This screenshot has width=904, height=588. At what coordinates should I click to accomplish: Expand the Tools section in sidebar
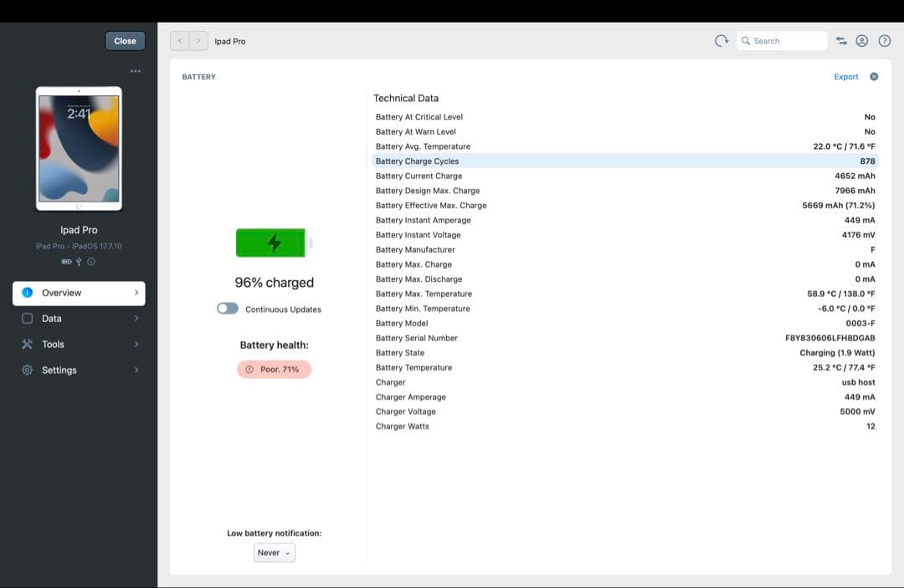[x=79, y=345]
